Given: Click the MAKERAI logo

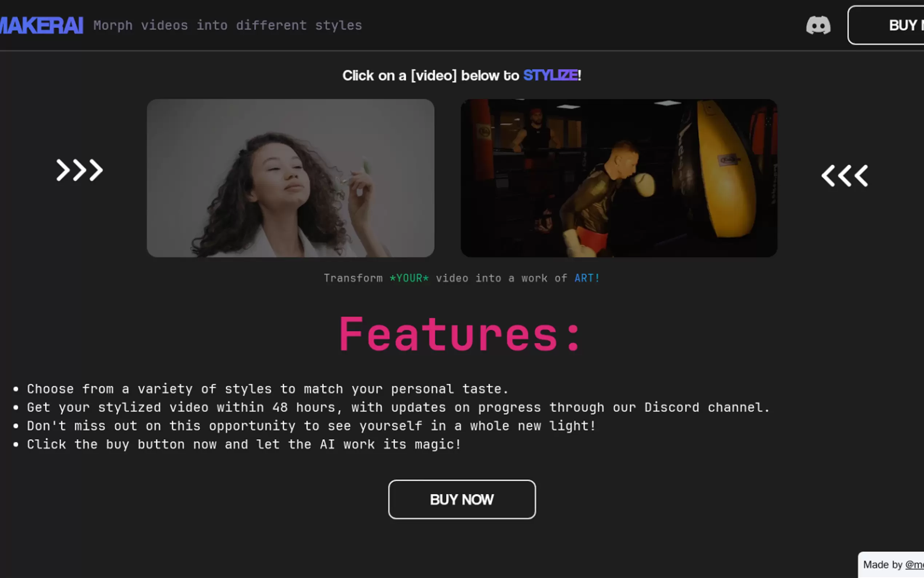Looking at the screenshot, I should tap(41, 25).
